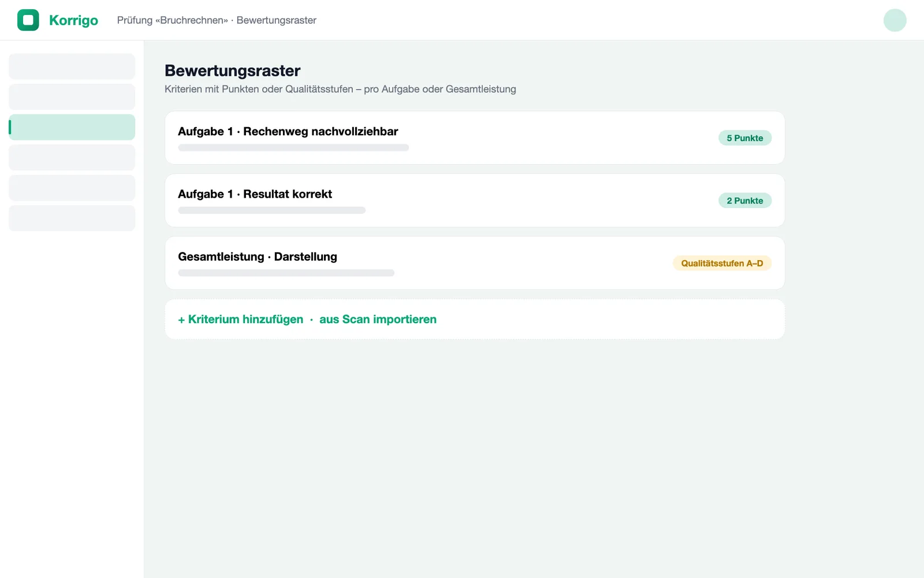Open the user avatar in header
Viewport: 924px width, 578px height.
895,20
